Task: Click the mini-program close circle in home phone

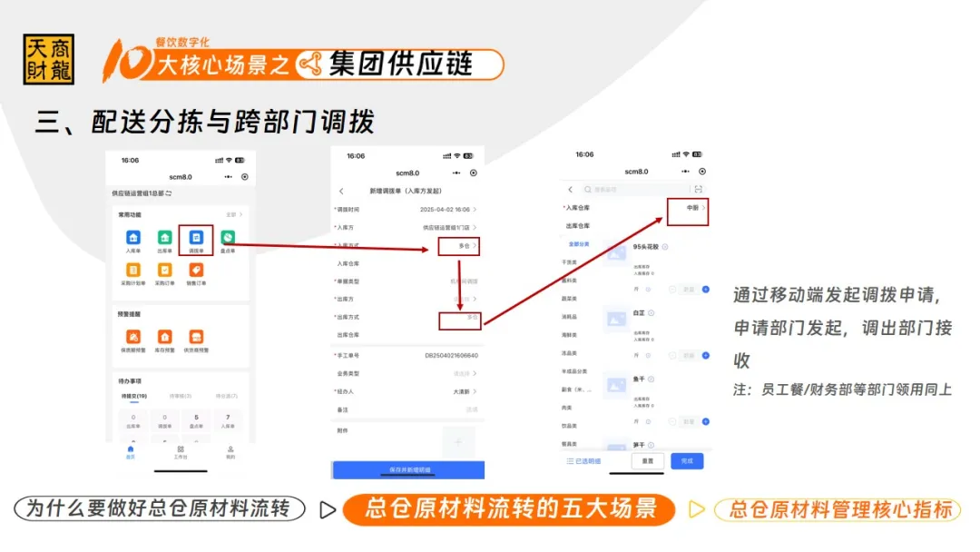Action: pyautogui.click(x=244, y=177)
